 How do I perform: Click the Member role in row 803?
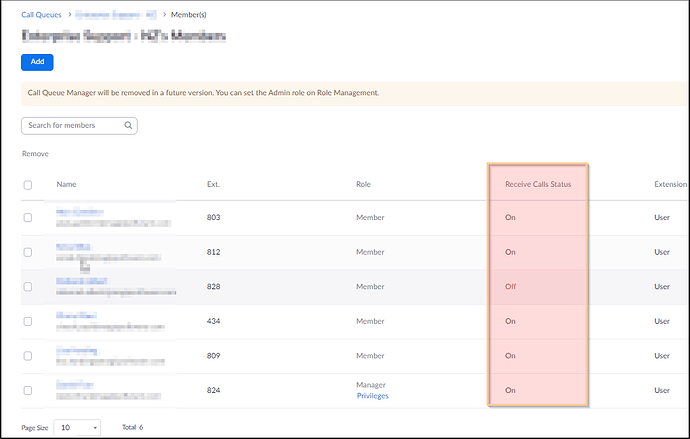[370, 217]
